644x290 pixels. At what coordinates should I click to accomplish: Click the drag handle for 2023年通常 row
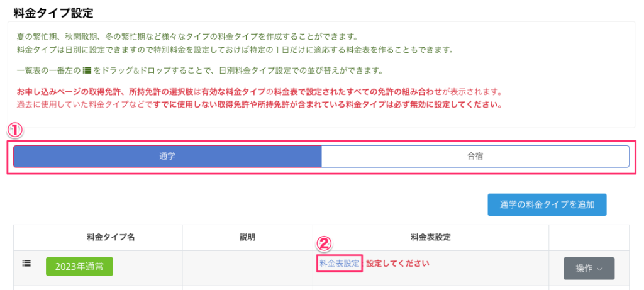(x=26, y=264)
